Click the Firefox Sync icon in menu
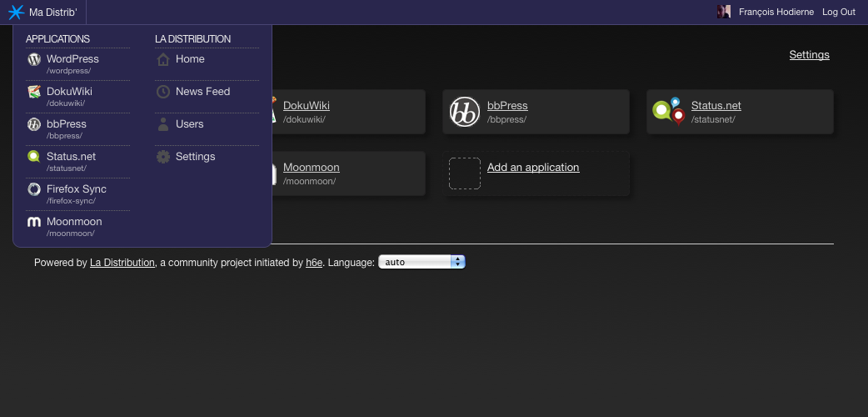This screenshot has width=868, height=417. [x=34, y=189]
